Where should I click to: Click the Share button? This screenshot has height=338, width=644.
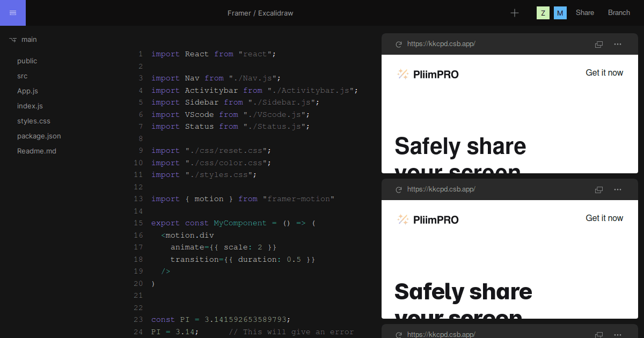coord(584,12)
